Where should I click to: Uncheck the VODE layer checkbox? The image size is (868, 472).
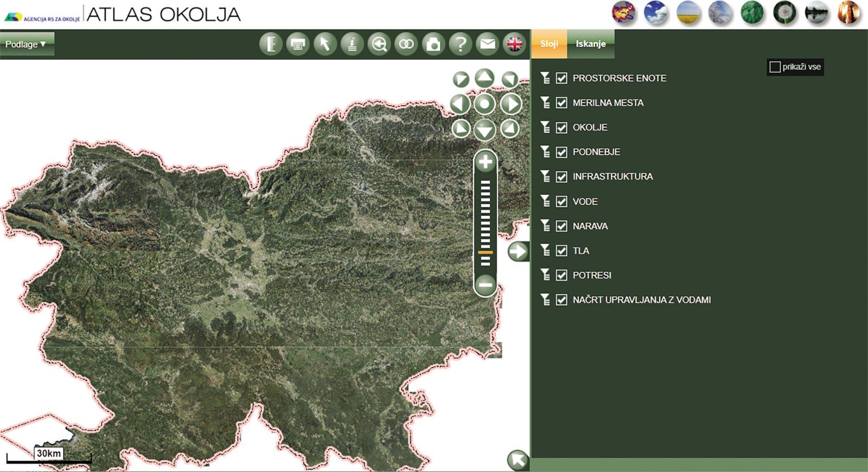pos(561,201)
